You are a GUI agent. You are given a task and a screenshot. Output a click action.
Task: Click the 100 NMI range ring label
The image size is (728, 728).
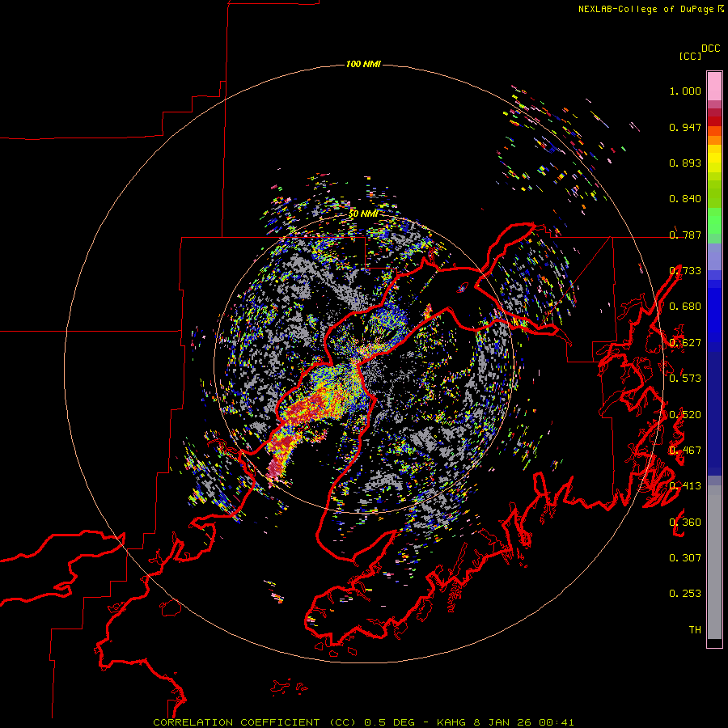tap(363, 64)
